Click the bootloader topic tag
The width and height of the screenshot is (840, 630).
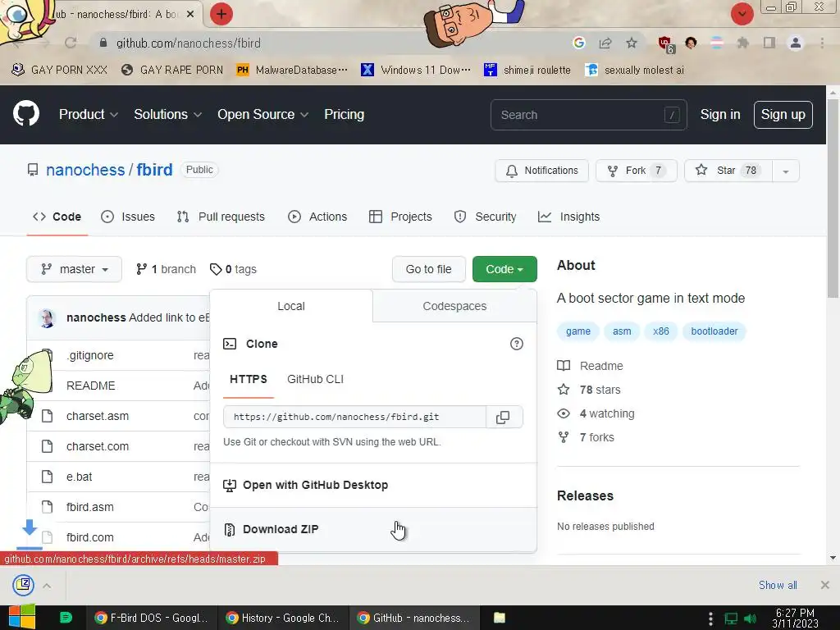pos(714,331)
